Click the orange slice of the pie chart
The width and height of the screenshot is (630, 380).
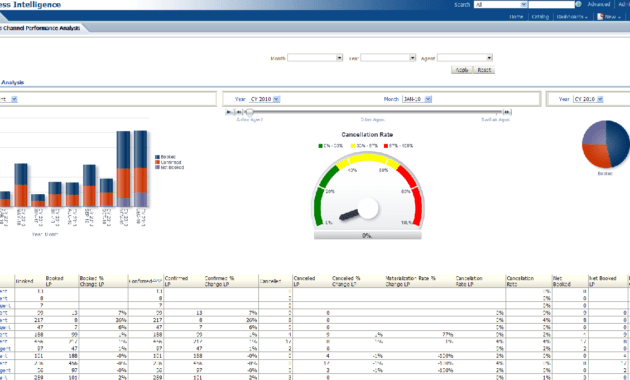pyautogui.click(x=597, y=155)
